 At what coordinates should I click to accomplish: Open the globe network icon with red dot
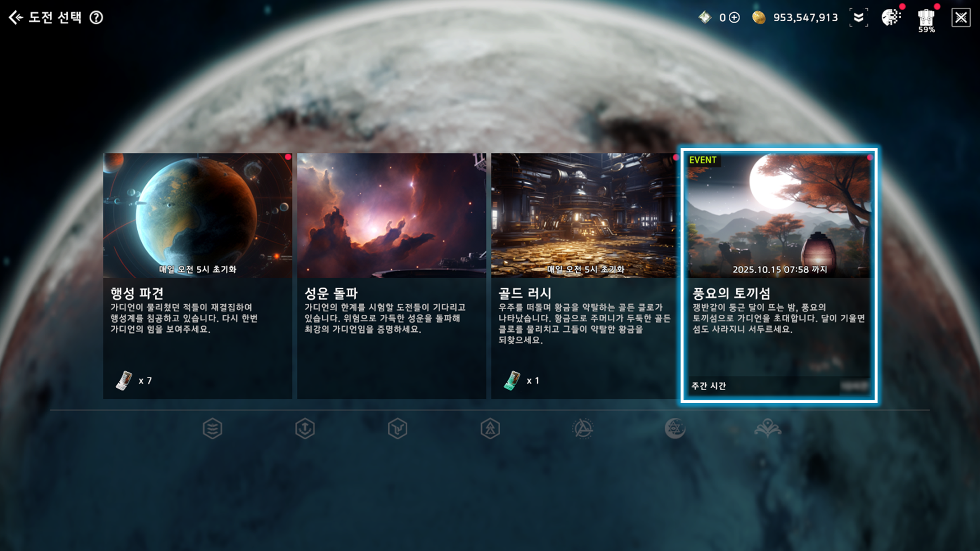click(891, 18)
